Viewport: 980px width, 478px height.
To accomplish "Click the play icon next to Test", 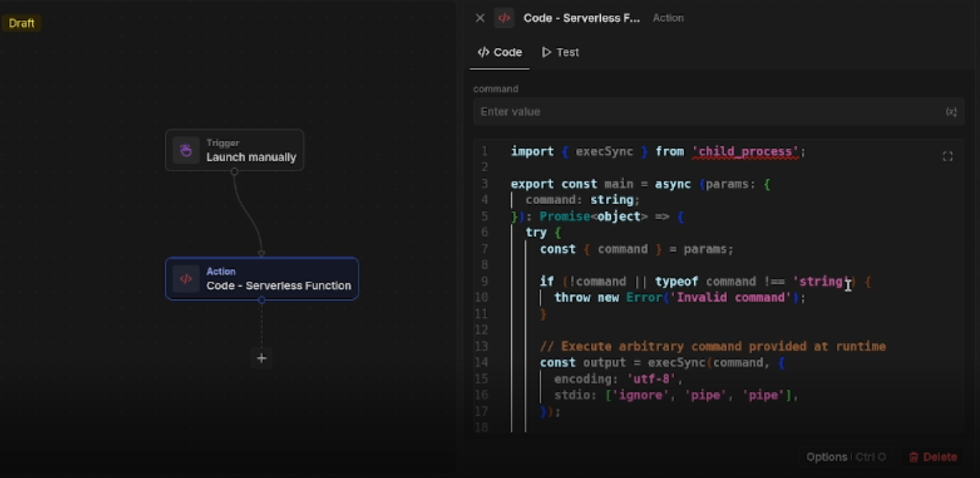I will (x=546, y=51).
